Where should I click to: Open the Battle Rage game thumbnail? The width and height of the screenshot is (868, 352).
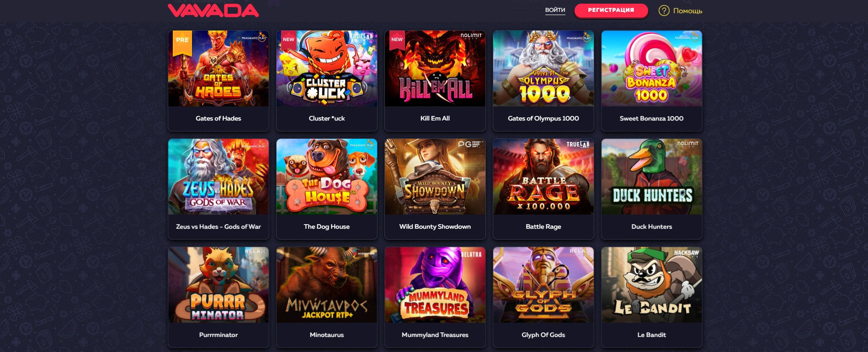tap(543, 177)
